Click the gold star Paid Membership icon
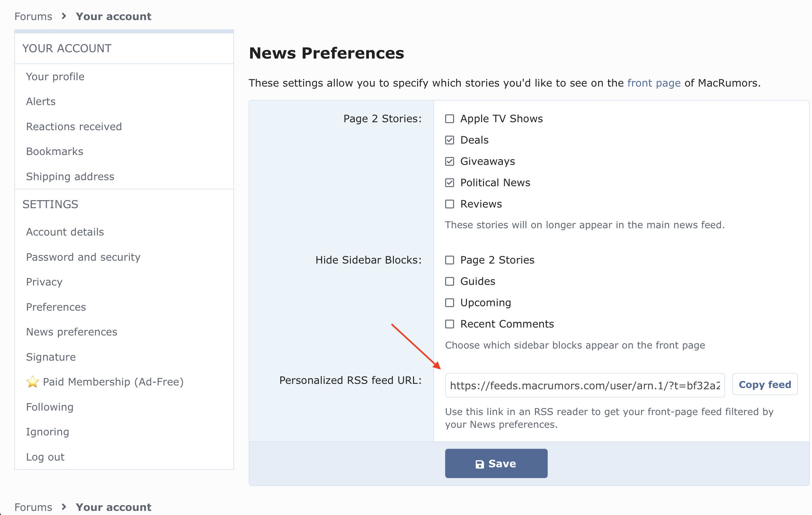 pos(32,382)
